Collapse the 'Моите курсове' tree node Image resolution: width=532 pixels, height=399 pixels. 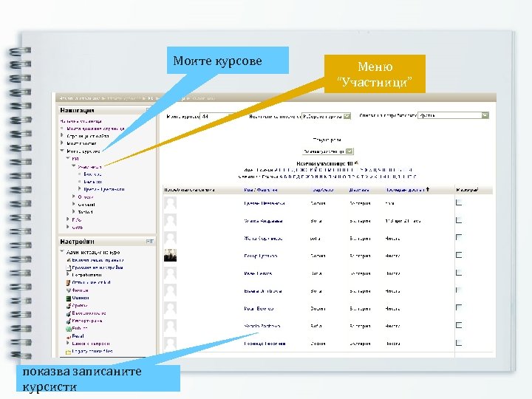pos(62,151)
